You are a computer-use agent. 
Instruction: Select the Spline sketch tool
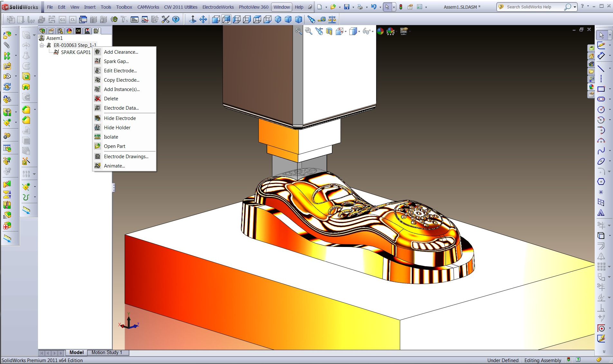coord(601,151)
